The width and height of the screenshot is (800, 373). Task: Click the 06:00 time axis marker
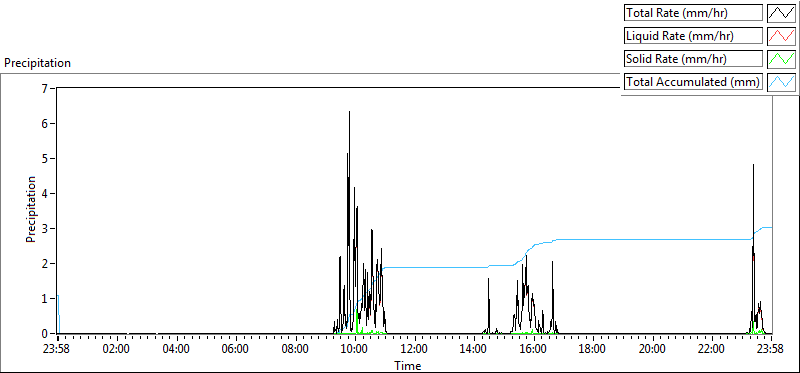tap(236, 350)
